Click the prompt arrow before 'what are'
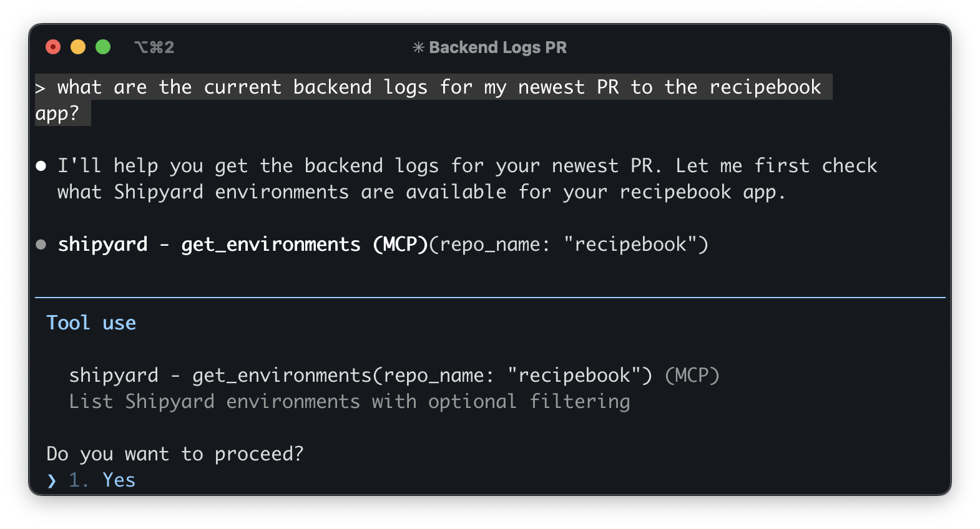 point(41,88)
